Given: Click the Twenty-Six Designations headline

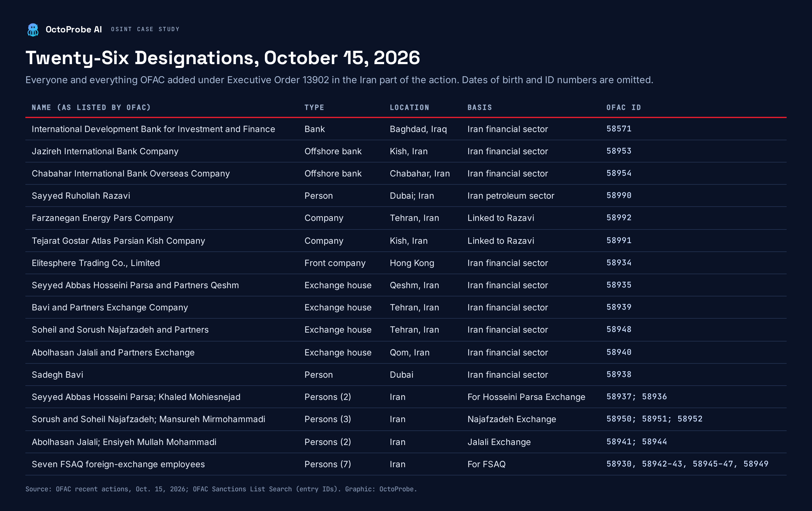Looking at the screenshot, I should coord(223,58).
